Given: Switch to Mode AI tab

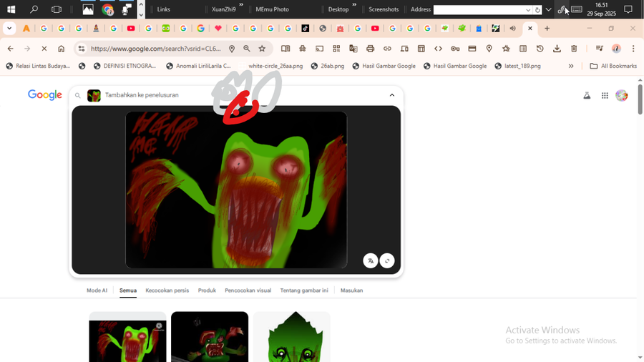Looking at the screenshot, I should coord(97,290).
